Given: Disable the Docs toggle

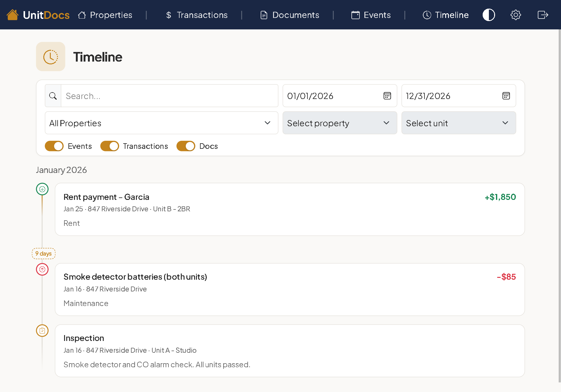Looking at the screenshot, I should coord(185,146).
